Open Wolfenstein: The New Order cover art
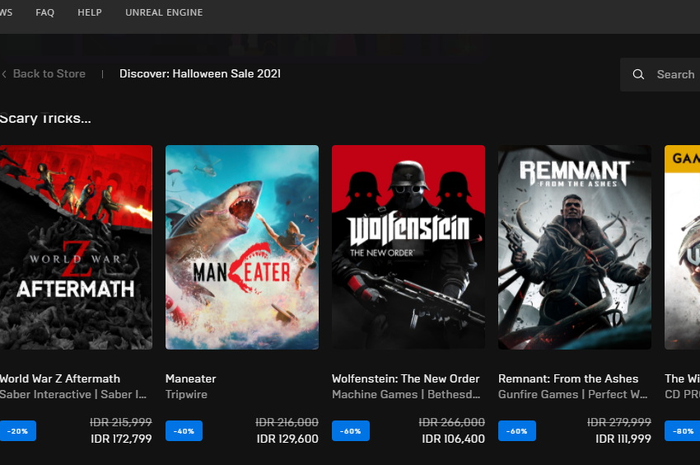Screen dimensions: 700x465 408,247
